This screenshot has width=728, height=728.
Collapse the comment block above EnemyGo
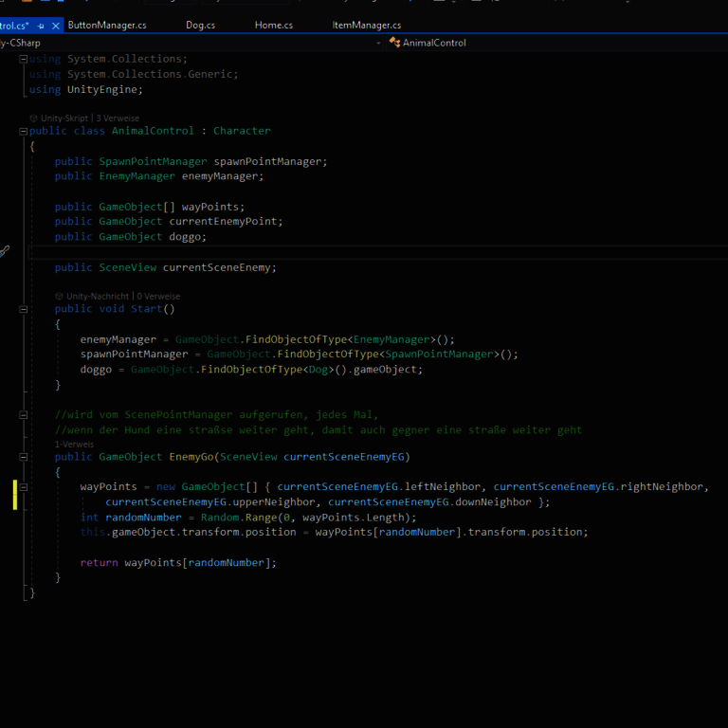[x=23, y=415]
